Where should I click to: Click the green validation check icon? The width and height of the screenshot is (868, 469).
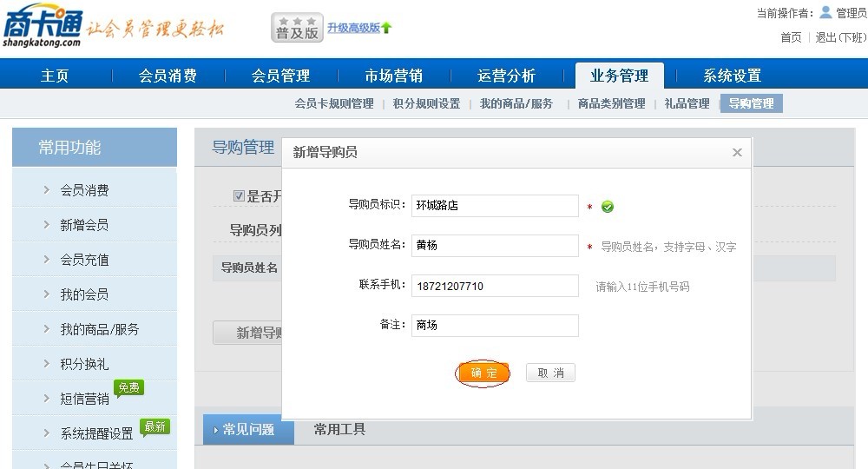point(608,207)
